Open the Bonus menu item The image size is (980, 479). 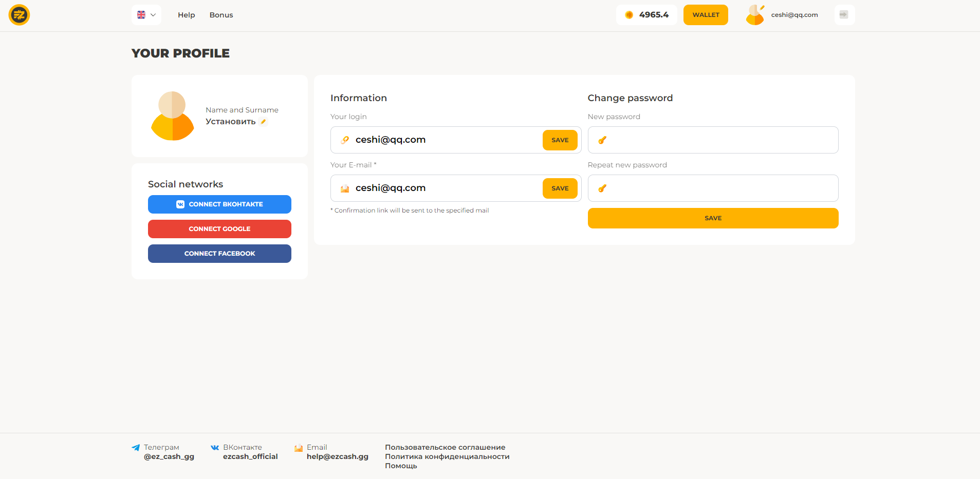tap(221, 15)
